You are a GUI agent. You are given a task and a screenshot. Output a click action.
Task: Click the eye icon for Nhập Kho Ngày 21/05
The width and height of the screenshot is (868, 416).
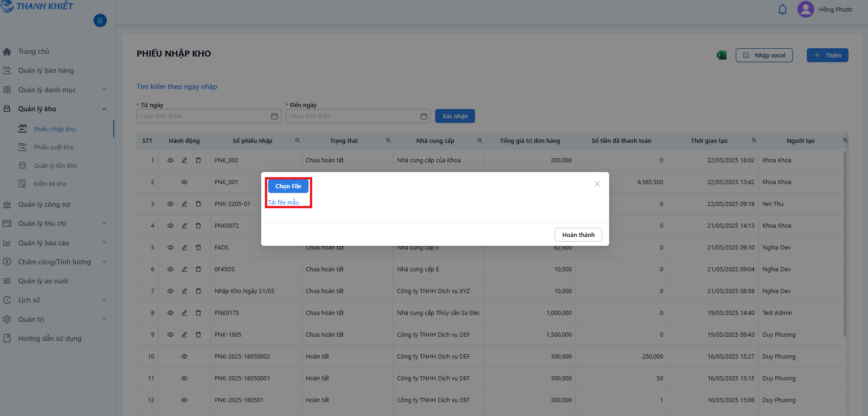[170, 291]
